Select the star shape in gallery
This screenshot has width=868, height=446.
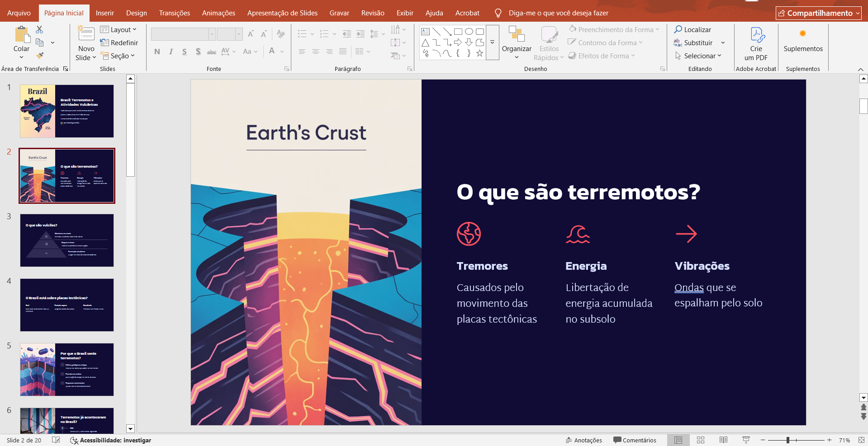pos(480,53)
